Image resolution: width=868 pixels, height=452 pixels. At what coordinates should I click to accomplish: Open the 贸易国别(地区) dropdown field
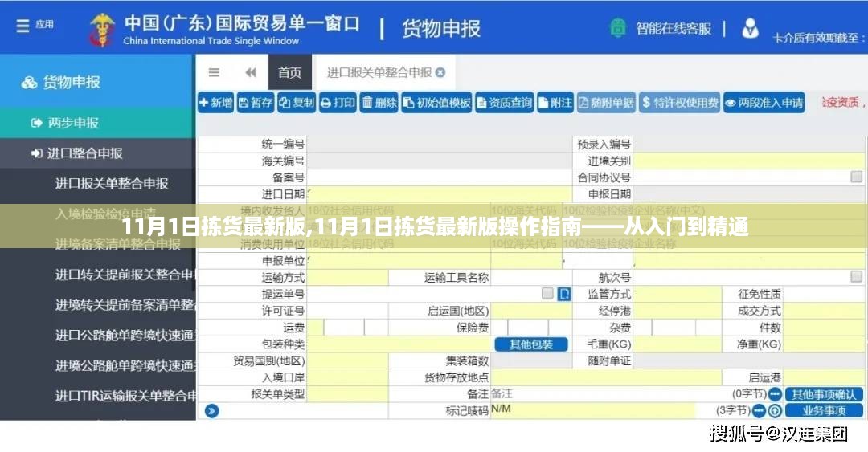coord(347,360)
